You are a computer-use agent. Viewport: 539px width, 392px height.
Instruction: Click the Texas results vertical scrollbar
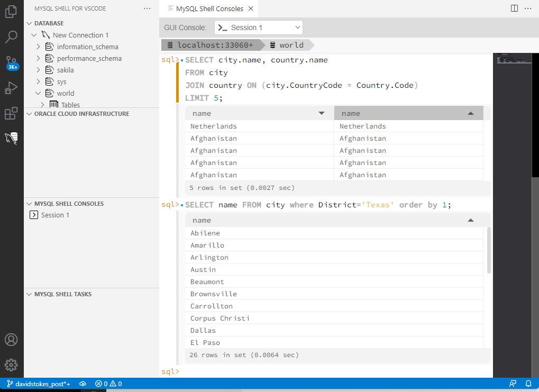[489, 250]
